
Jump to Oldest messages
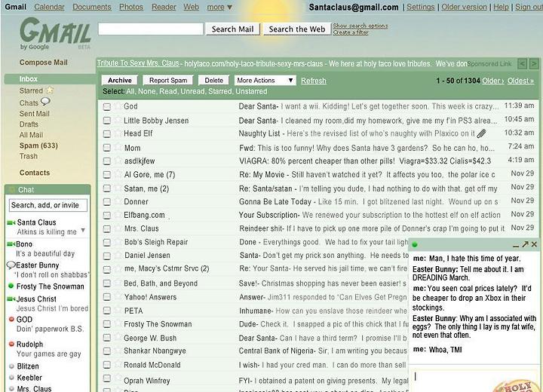[520, 81]
